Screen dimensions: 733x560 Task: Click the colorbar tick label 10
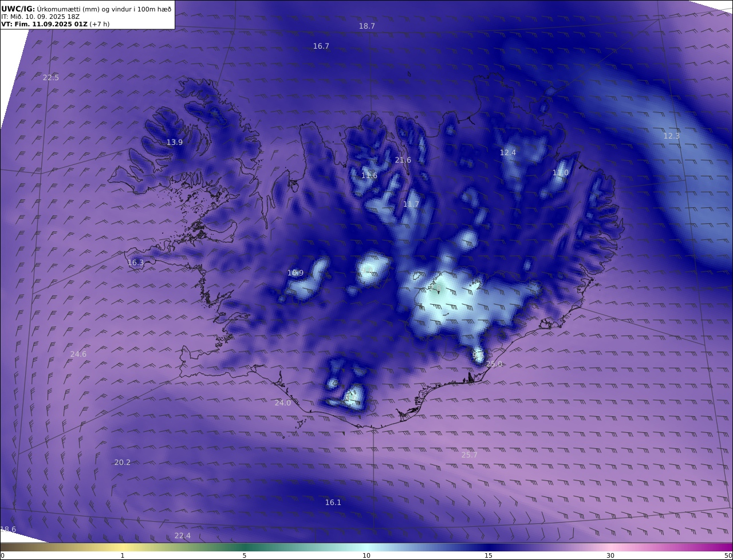[x=366, y=555]
